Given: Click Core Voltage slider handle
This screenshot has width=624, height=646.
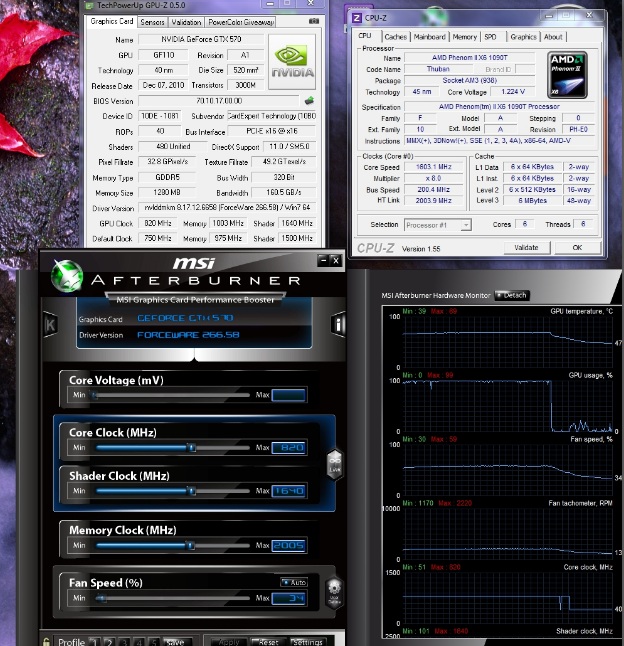Looking at the screenshot, I should 94,395.
